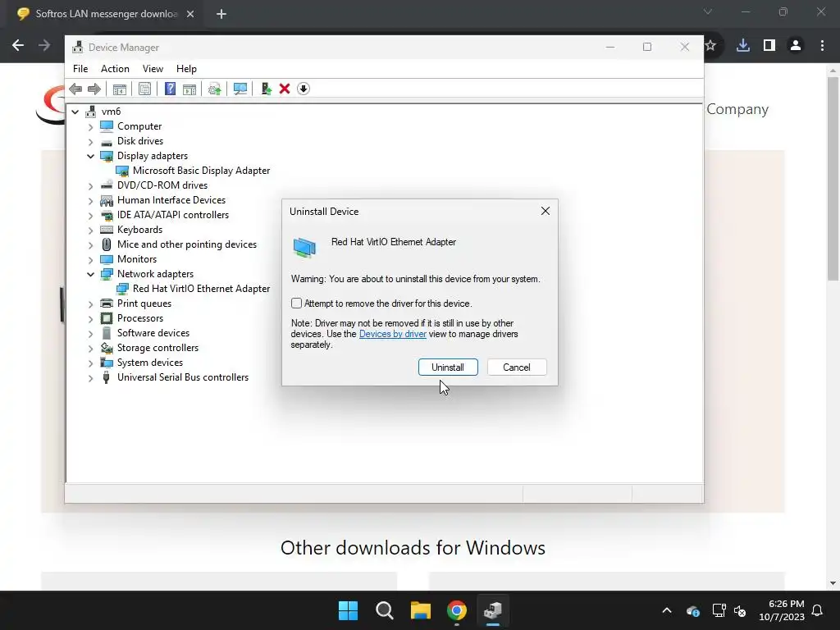The width and height of the screenshot is (840, 630).
Task: Click the computer tower with green arrow icon
Action: click(x=266, y=89)
